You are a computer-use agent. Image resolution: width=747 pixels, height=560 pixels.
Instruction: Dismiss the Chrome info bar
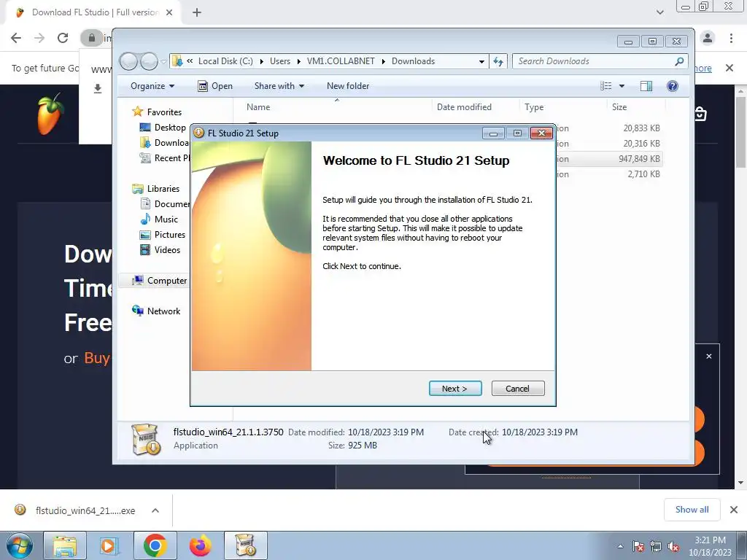point(729,68)
